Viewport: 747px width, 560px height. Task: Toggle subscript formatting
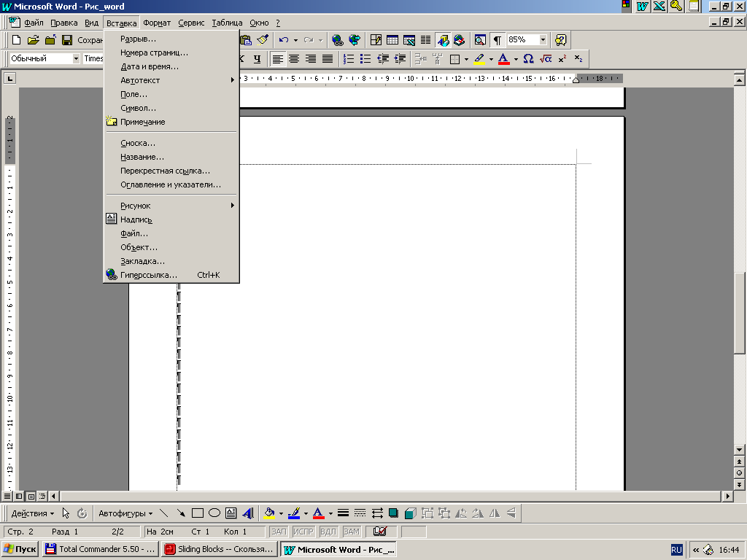[x=578, y=58]
